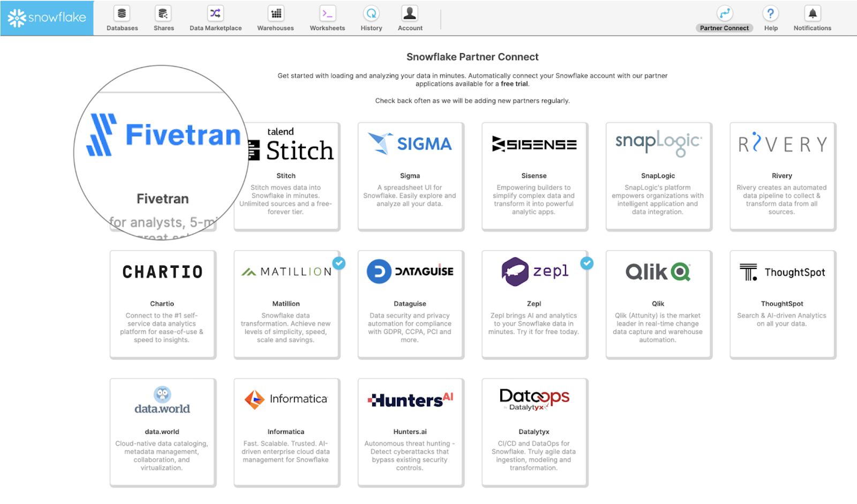Click the ThoughtSpot logo

[782, 272]
